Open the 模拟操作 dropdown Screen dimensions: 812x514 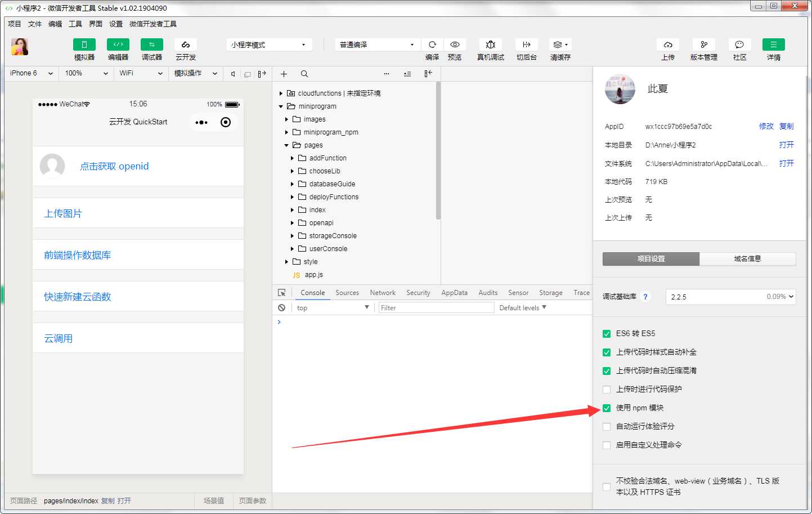(x=195, y=73)
